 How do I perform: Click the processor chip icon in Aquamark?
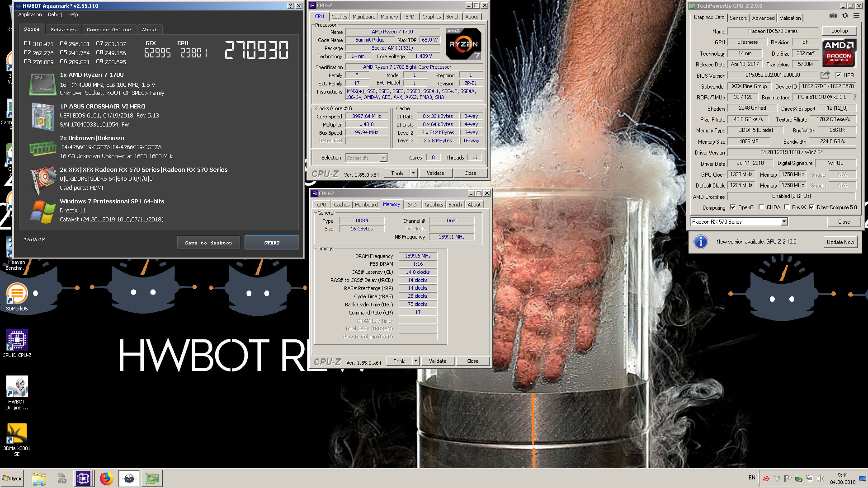42,84
